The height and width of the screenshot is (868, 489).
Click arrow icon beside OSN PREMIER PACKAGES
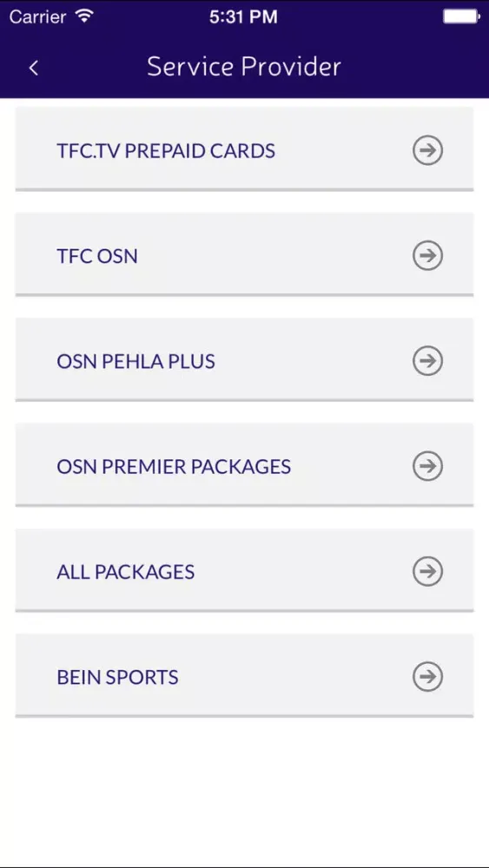coord(427,465)
